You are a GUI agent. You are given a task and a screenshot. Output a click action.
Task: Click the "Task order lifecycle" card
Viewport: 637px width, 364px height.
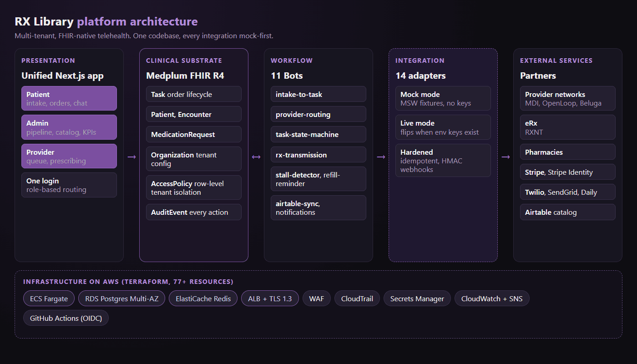tap(194, 94)
